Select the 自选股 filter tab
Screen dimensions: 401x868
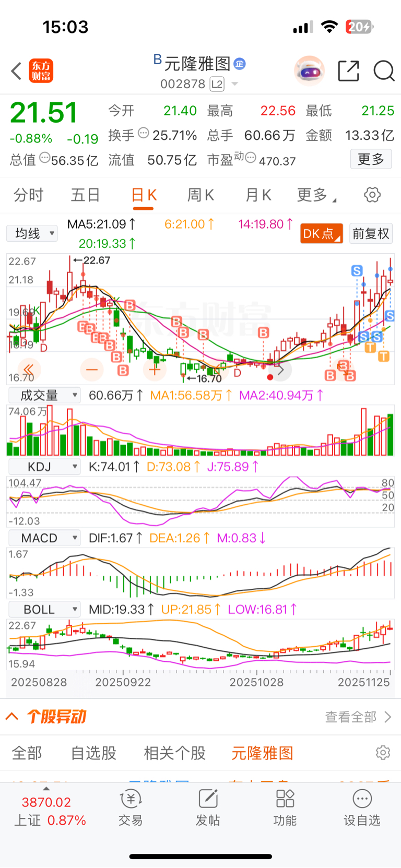tap(93, 753)
